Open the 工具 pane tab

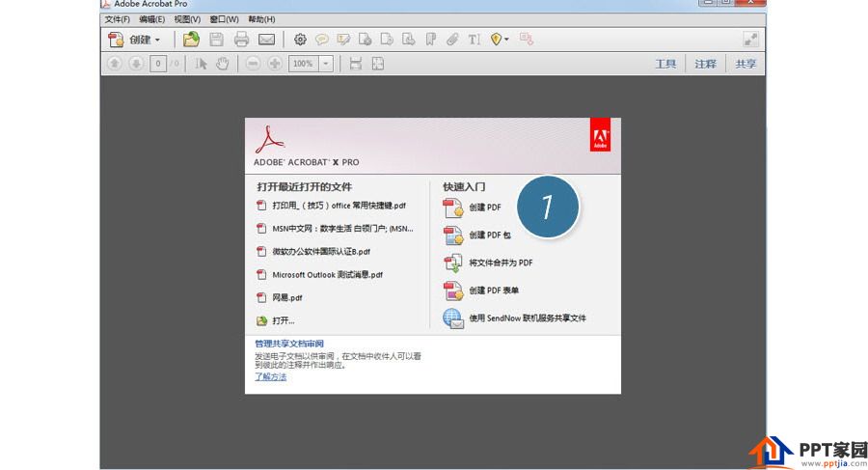665,64
